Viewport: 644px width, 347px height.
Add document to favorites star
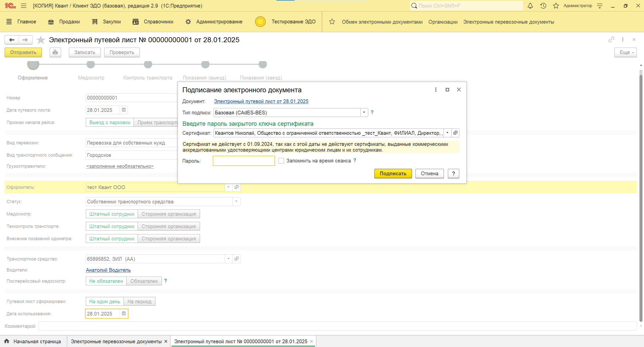(41, 40)
